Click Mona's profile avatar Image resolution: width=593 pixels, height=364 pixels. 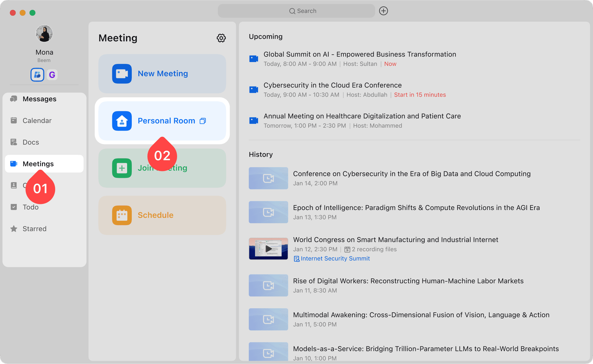pyautogui.click(x=44, y=34)
